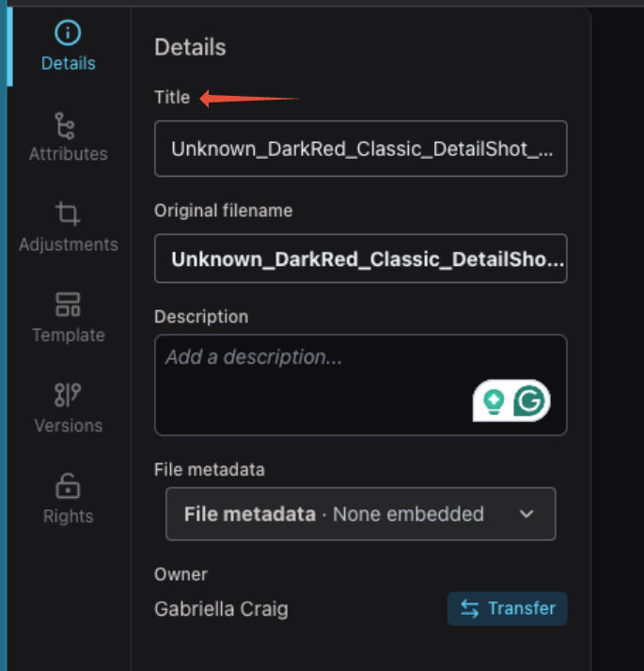The width and height of the screenshot is (644, 671).
Task: Select the Attributes tree icon
Action: tap(65, 126)
